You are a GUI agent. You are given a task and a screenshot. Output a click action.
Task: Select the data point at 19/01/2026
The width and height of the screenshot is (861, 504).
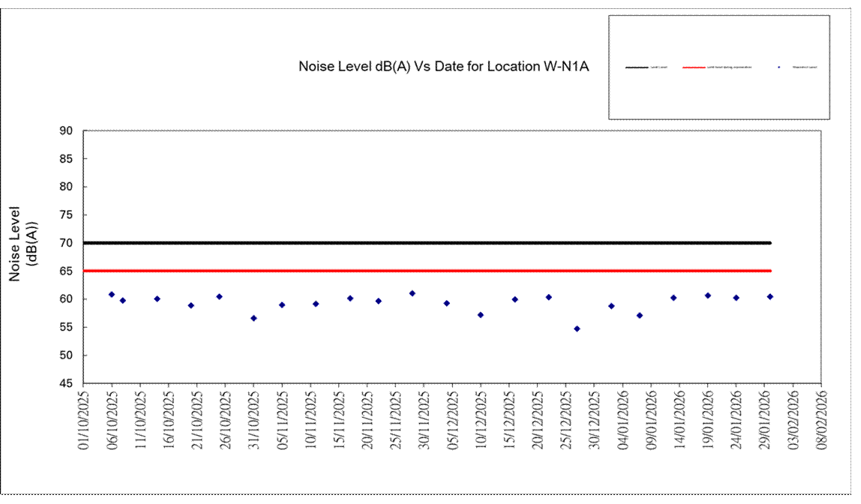707,295
